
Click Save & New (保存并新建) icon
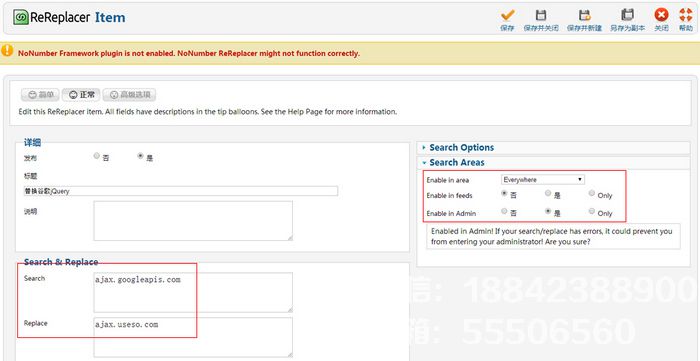584,16
